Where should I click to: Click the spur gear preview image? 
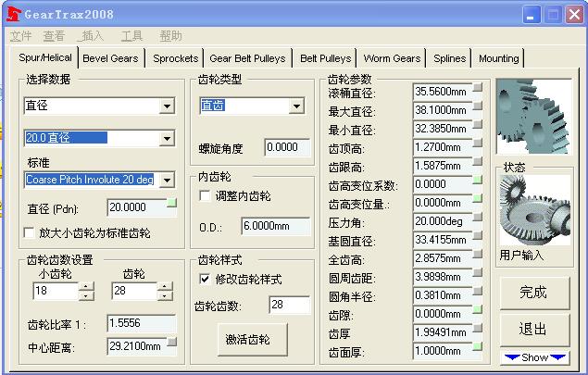coord(533,117)
